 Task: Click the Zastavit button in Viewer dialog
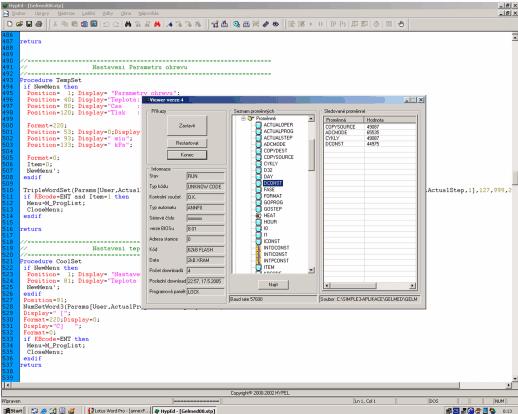pyautogui.click(x=187, y=126)
